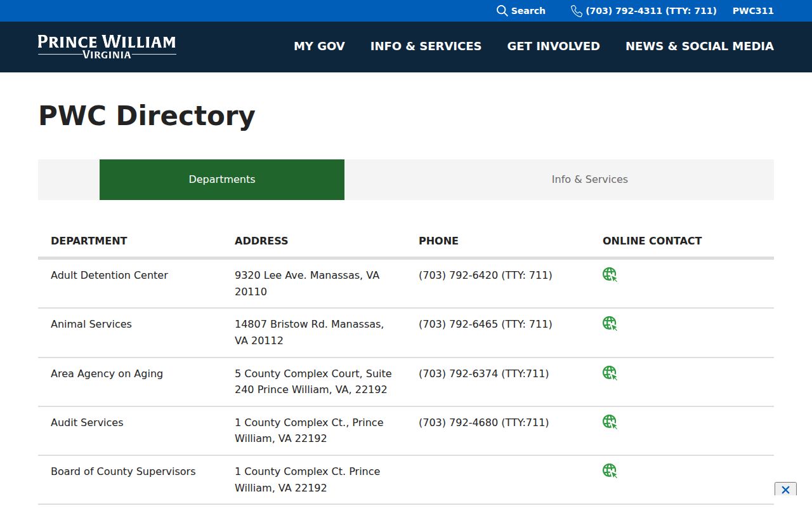Click the DEPARTMENT column header
812x508 pixels.
[89, 241]
